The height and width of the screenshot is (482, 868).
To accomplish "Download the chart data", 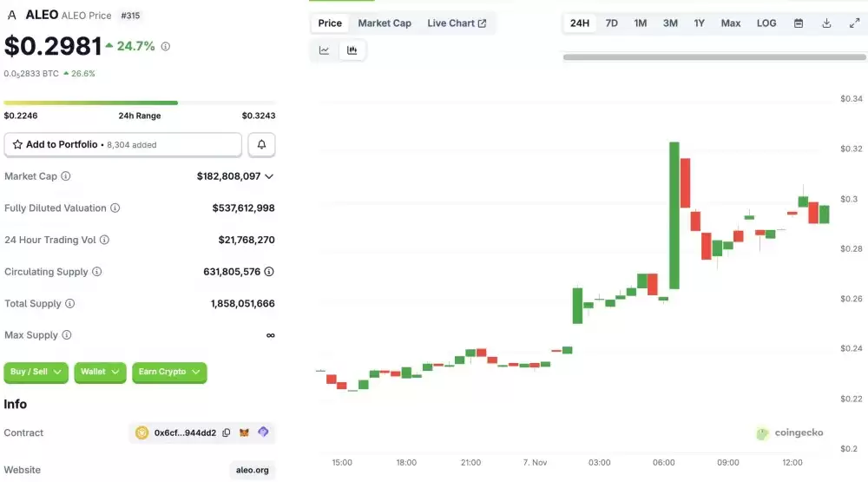I will 826,23.
